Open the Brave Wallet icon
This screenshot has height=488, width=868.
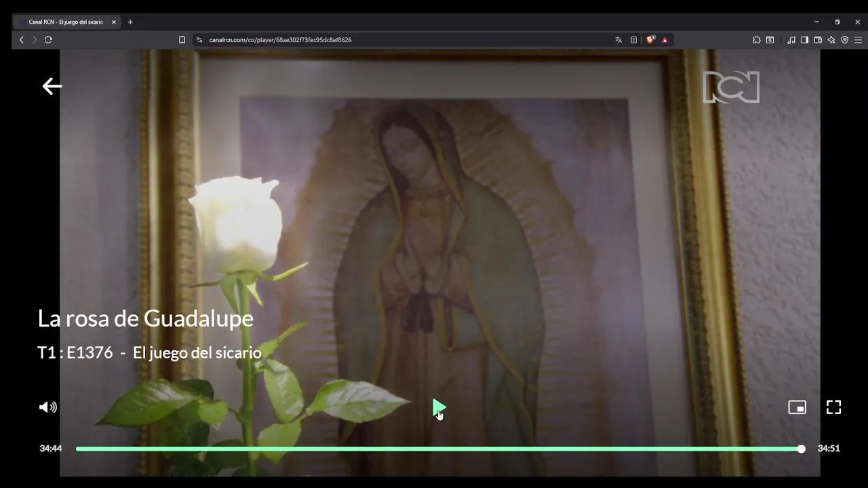[818, 40]
